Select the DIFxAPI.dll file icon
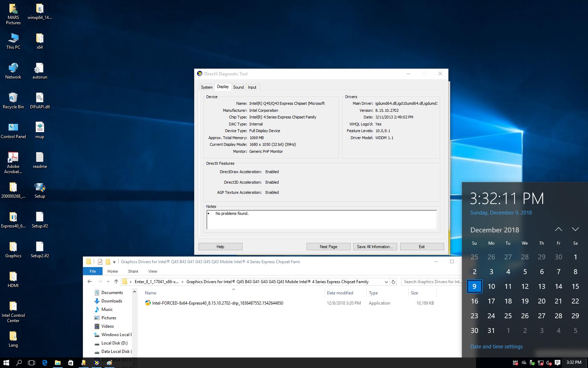Viewport: 588px width, 368px height. (x=40, y=101)
